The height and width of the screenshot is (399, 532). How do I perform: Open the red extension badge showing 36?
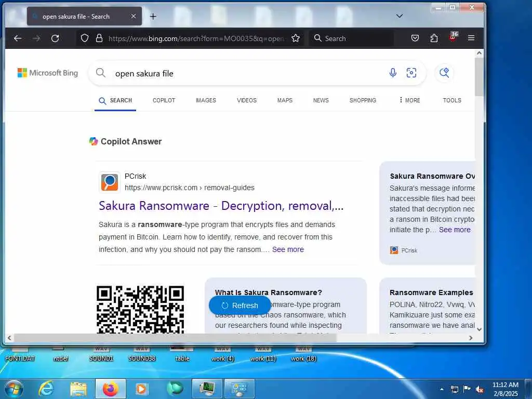tap(453, 37)
